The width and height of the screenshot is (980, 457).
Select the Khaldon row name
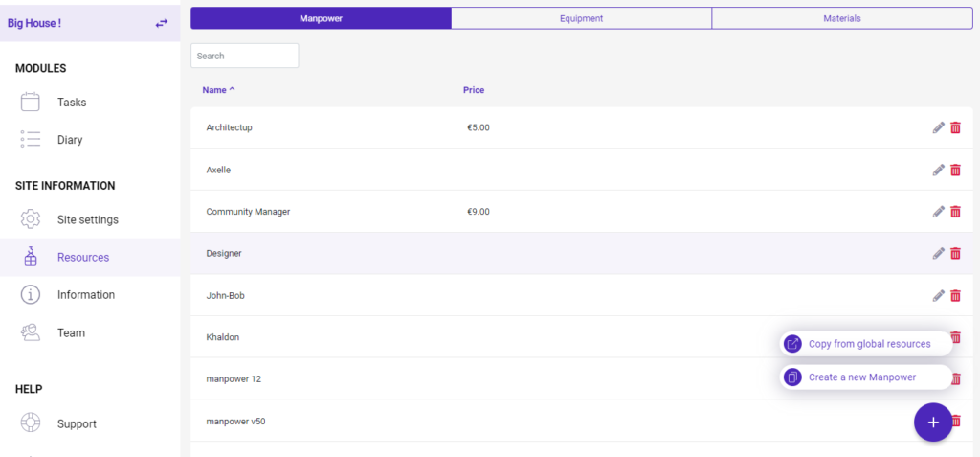pos(222,337)
